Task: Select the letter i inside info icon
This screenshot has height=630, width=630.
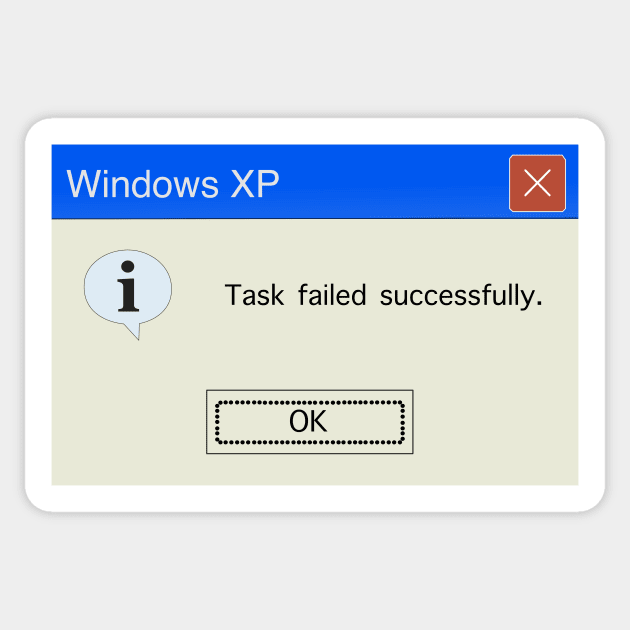Action: pyautogui.click(x=128, y=286)
